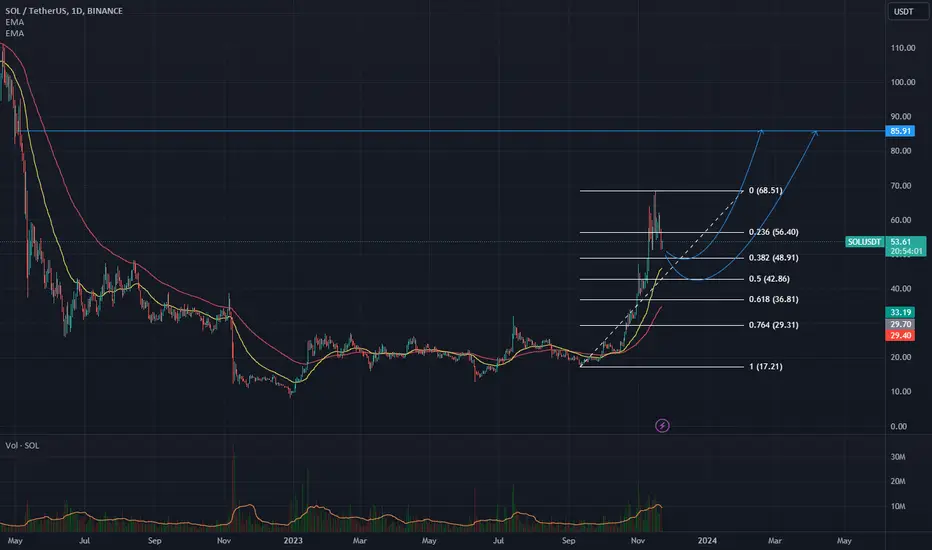The width and height of the screenshot is (932, 550).
Task: Click the 29.40 red price label
Action: coord(900,335)
